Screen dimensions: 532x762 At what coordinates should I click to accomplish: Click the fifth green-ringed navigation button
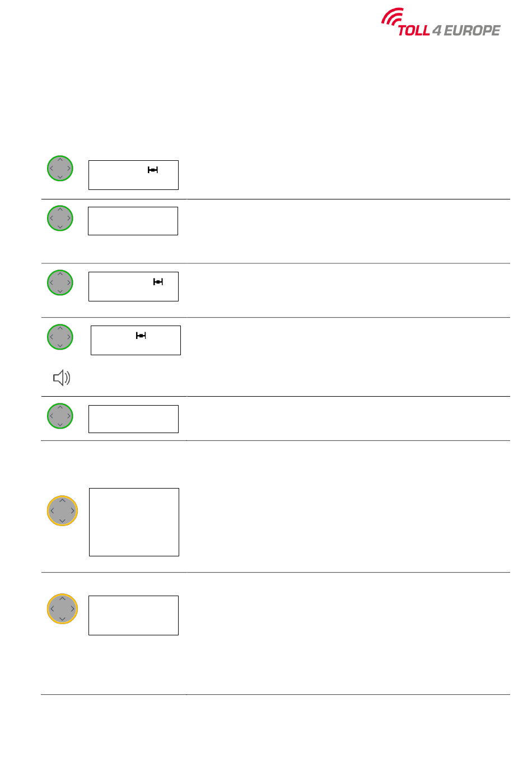60,416
